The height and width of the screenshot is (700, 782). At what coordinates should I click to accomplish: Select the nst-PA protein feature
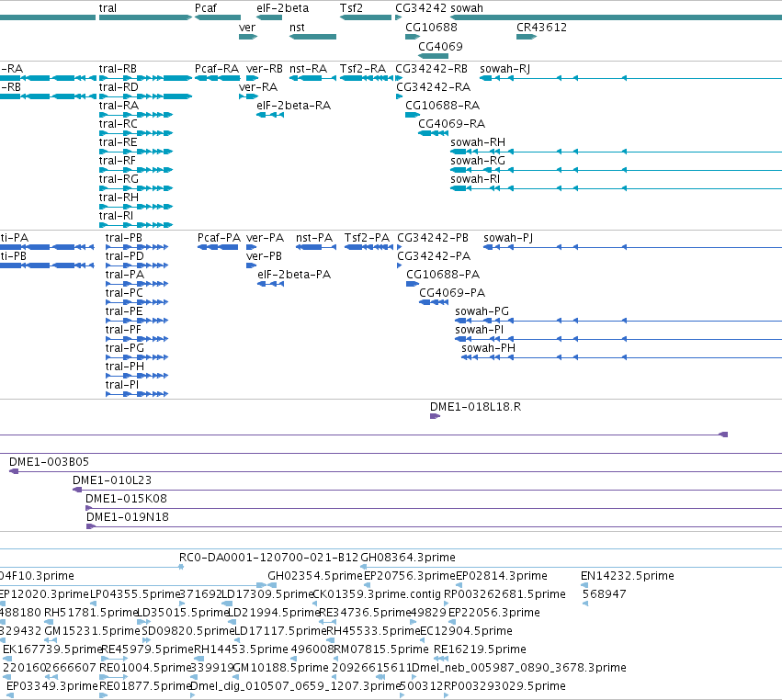tap(316, 247)
